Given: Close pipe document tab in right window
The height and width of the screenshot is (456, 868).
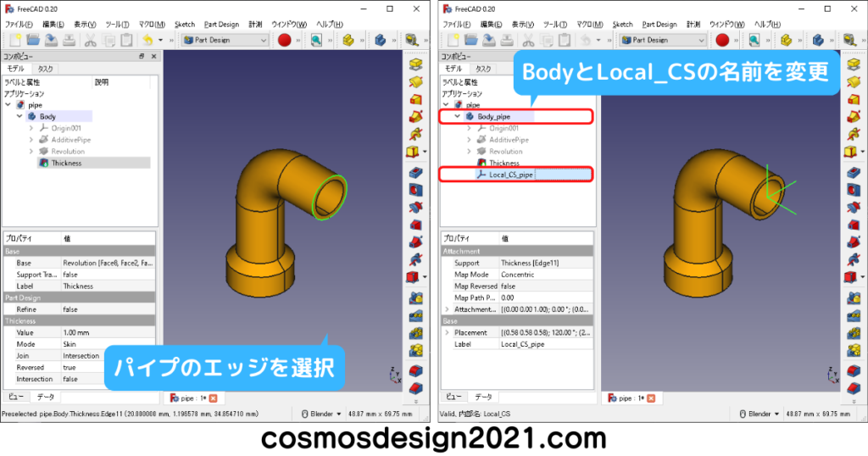Looking at the screenshot, I should point(651,398).
